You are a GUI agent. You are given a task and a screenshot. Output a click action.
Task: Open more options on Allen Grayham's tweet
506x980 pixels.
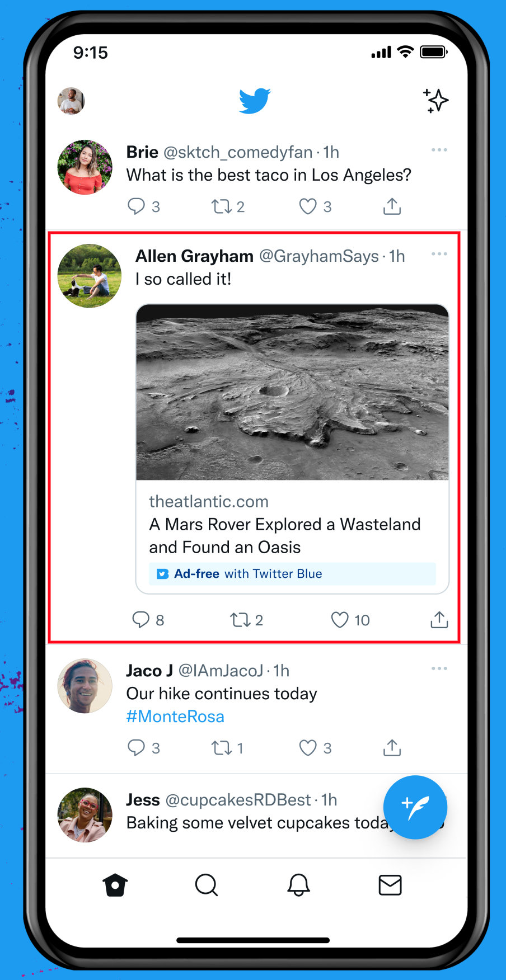[x=439, y=254]
